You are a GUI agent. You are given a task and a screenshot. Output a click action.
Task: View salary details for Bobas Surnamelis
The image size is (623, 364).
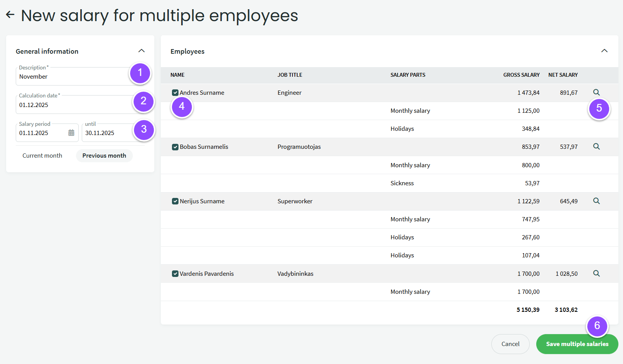point(596,147)
